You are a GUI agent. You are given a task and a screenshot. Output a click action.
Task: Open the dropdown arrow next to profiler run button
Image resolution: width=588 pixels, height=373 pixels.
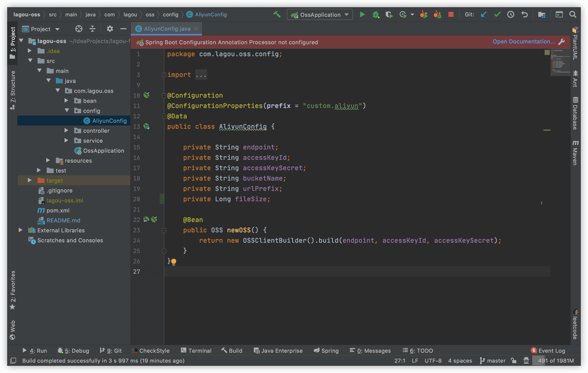pyautogui.click(x=413, y=15)
